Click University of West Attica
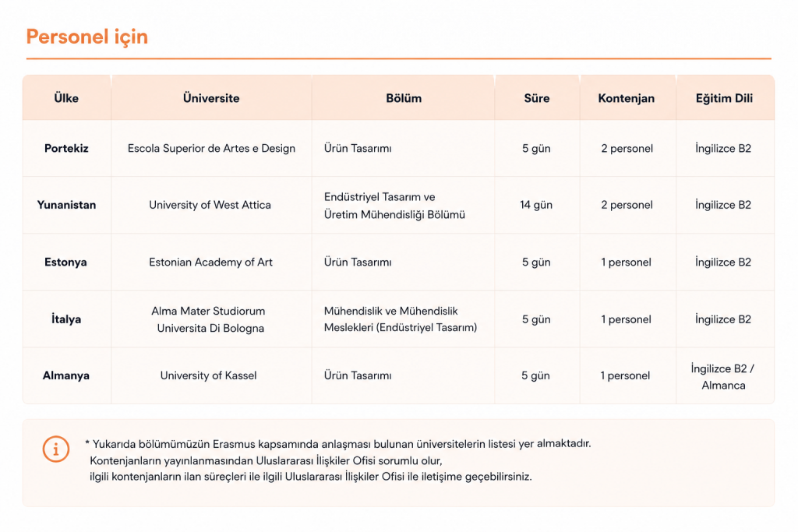This screenshot has height=532, width=798. point(210,205)
